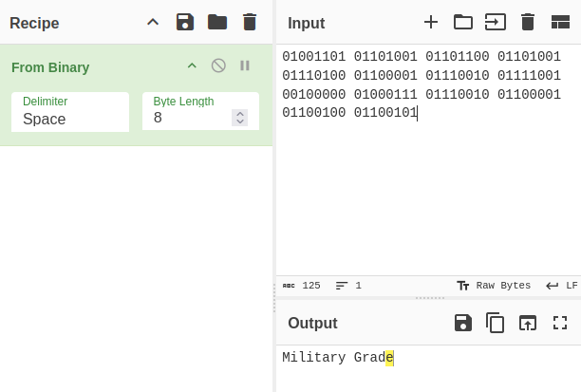Copy raw output to clipboard
This screenshot has width=581, height=392.
tap(496, 323)
